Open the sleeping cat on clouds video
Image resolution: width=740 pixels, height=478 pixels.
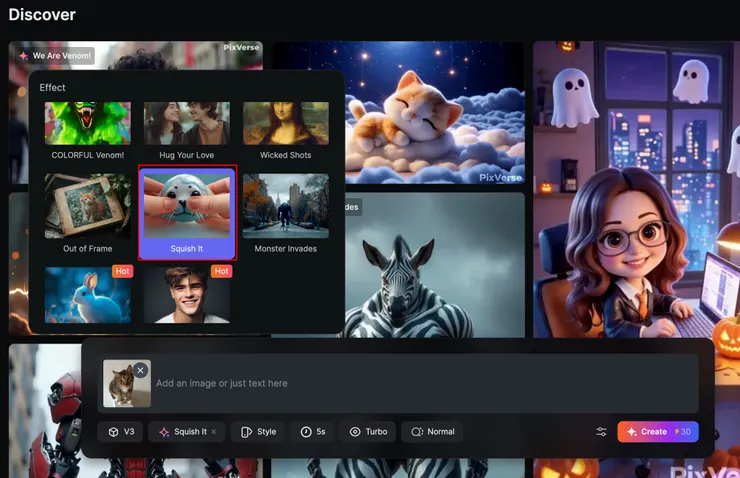point(435,112)
